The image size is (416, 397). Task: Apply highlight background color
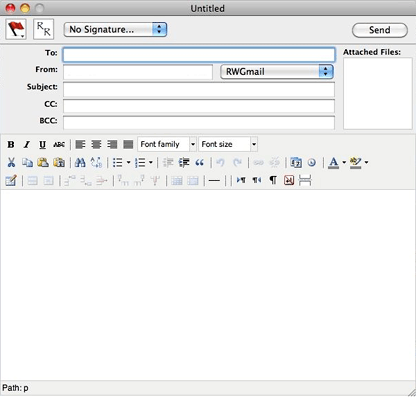pyautogui.click(x=356, y=162)
